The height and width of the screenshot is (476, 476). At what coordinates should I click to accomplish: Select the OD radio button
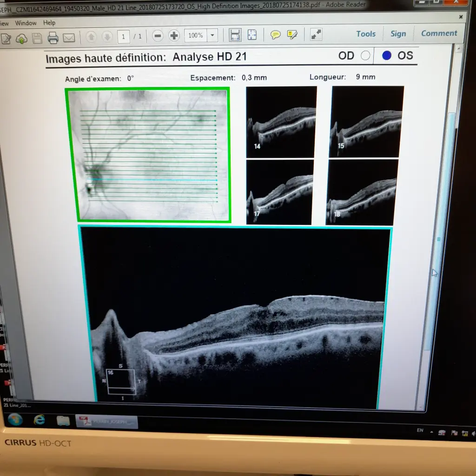[x=365, y=56]
